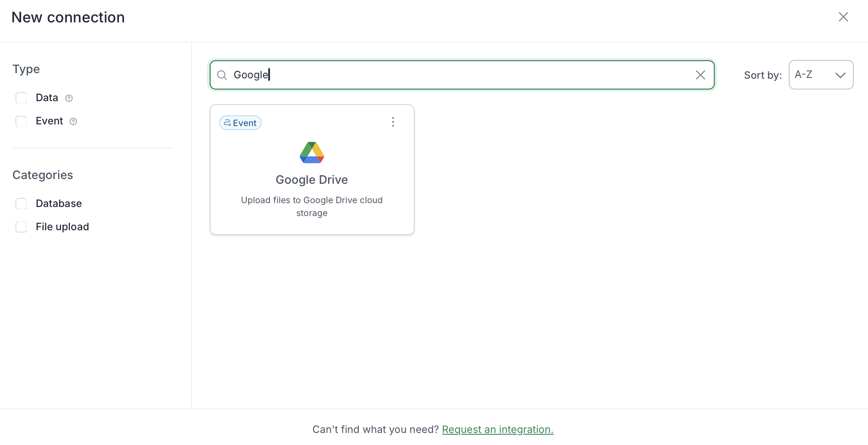Clear the Google search text
The width and height of the screenshot is (868, 445).
click(700, 75)
